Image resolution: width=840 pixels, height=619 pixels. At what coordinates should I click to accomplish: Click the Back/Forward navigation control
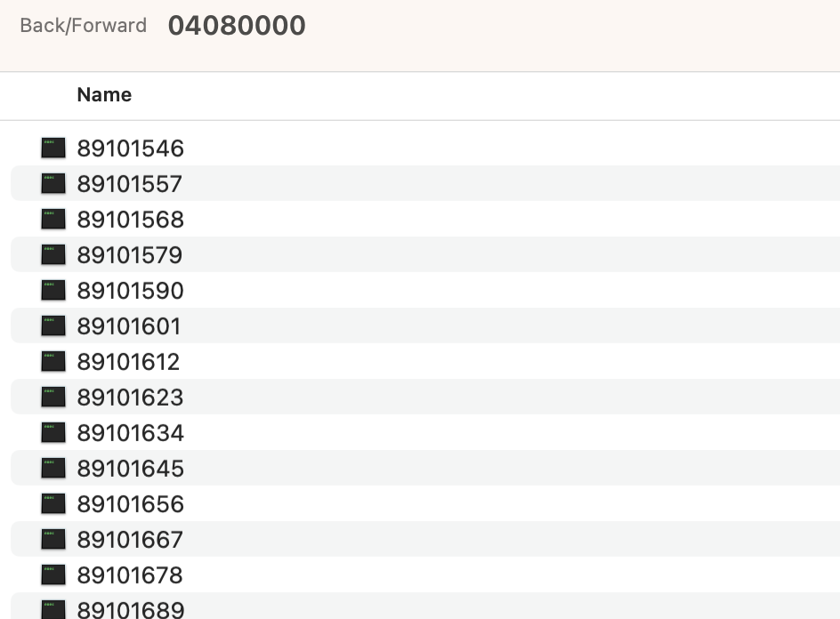(83, 25)
